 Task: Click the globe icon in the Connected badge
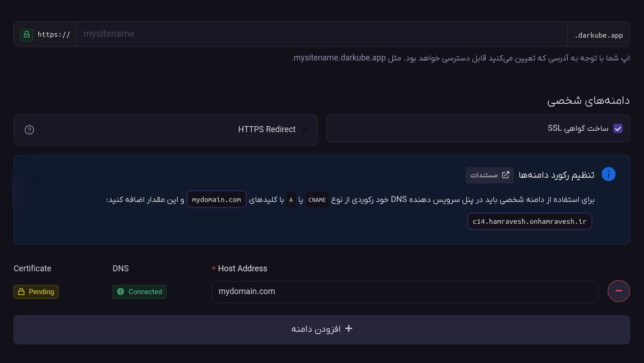click(121, 292)
